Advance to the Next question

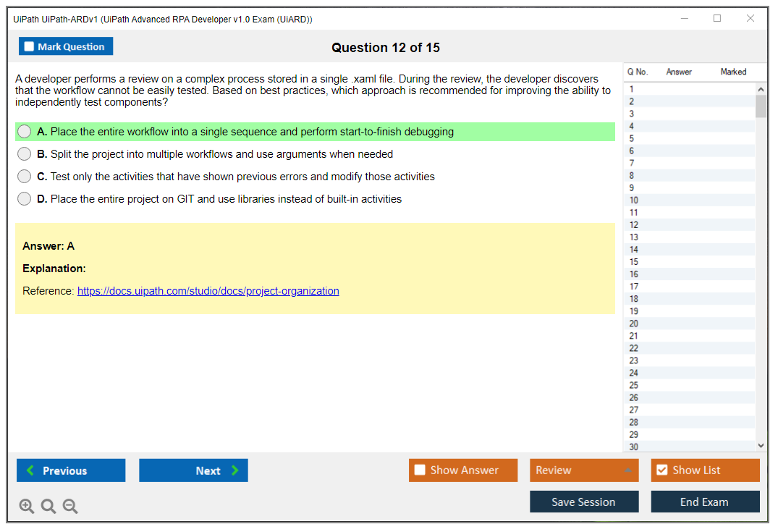pyautogui.click(x=193, y=470)
